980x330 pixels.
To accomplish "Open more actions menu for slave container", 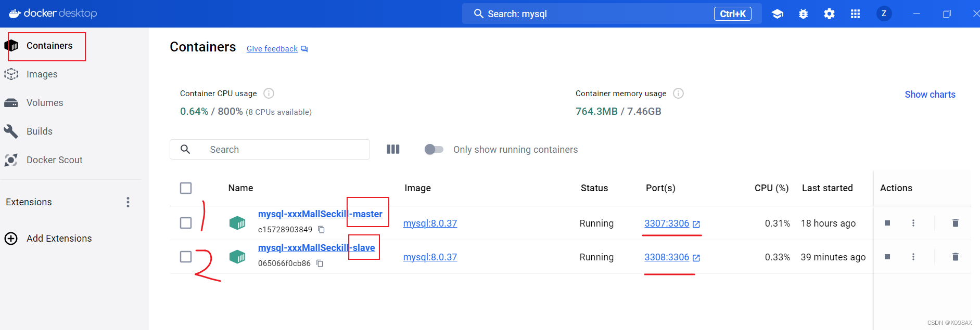I will pos(913,257).
